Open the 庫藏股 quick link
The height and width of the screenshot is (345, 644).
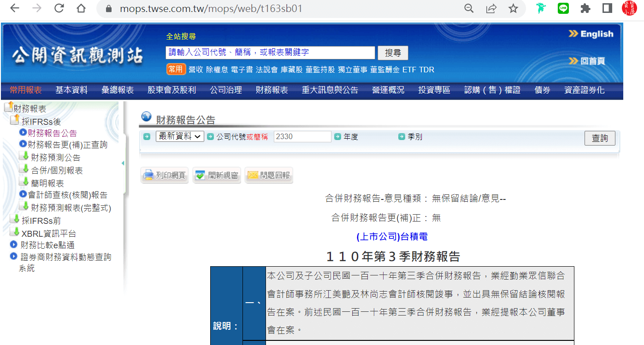click(x=292, y=70)
